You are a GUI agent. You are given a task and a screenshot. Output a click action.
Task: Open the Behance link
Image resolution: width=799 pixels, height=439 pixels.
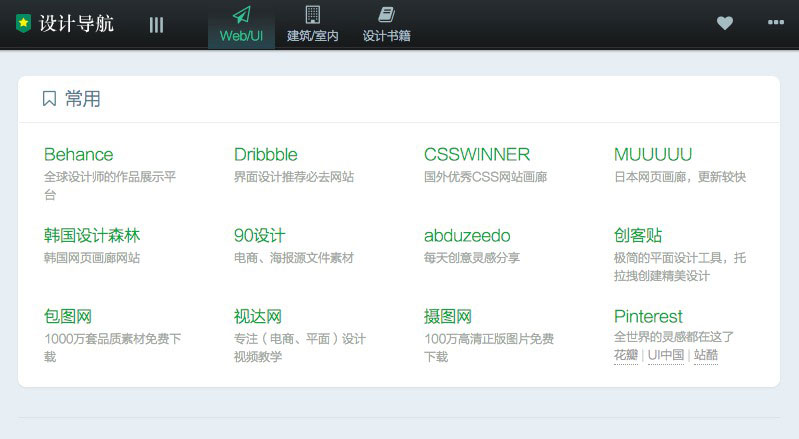pos(79,154)
